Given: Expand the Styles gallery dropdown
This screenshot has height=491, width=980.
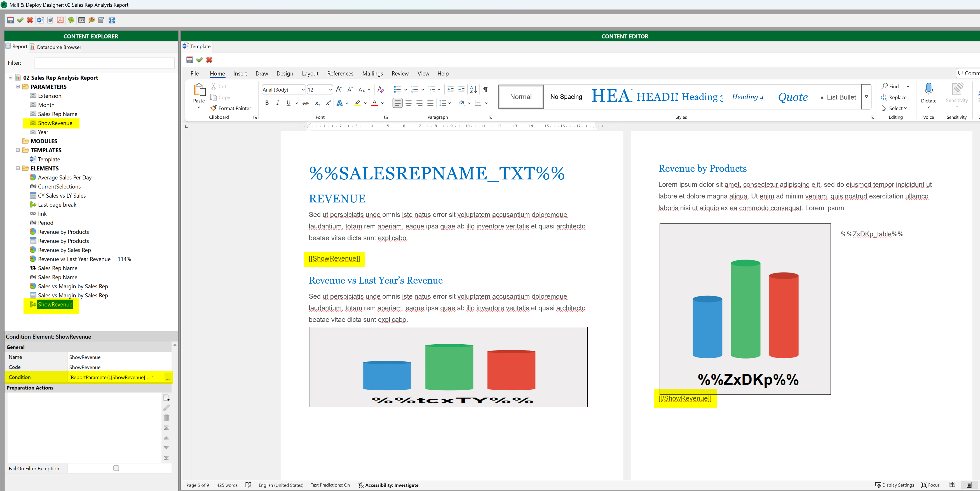Looking at the screenshot, I should pos(866,97).
